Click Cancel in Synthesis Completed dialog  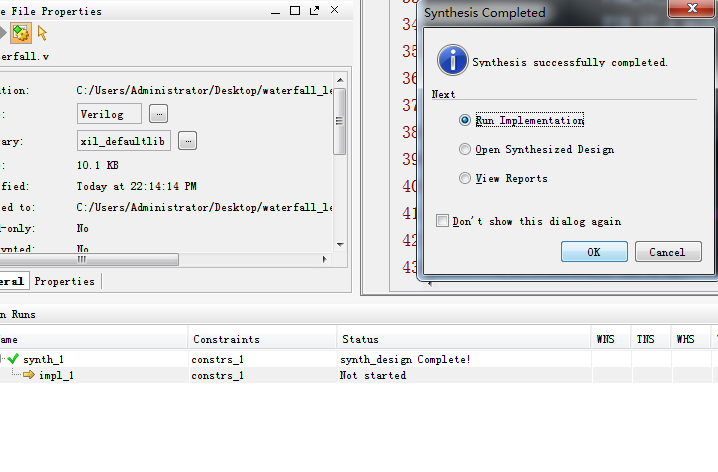[668, 252]
